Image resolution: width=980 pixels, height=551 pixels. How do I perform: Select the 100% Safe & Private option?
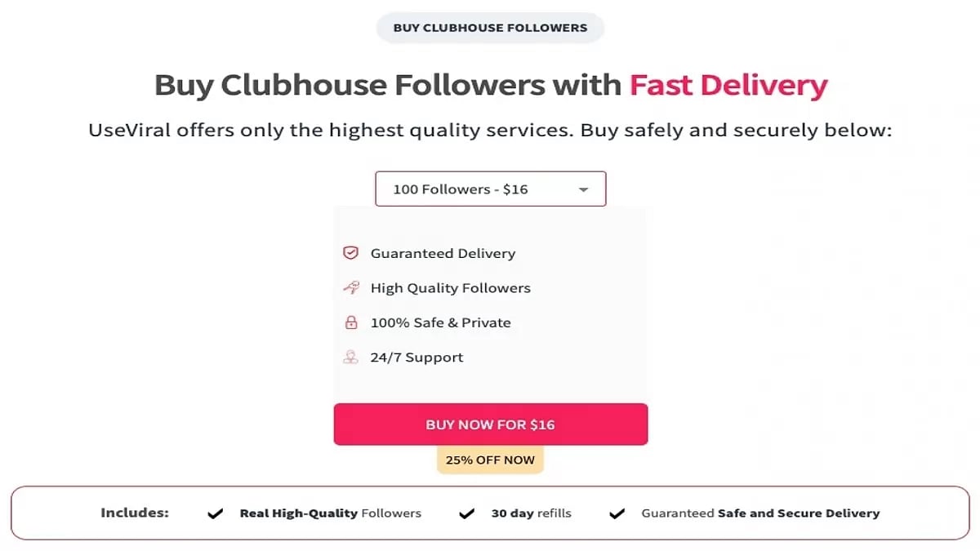pos(441,322)
